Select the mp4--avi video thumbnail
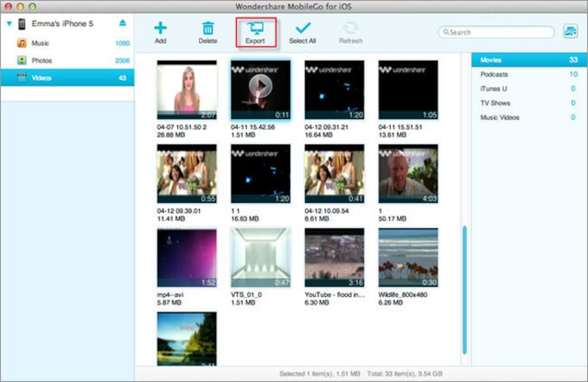This screenshot has width=588, height=382. pyautogui.click(x=187, y=258)
